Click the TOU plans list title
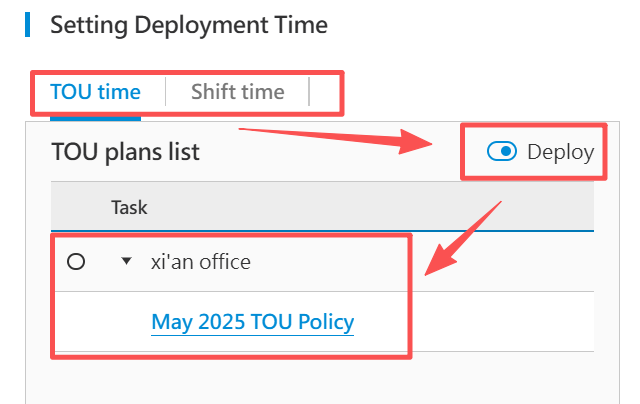 [x=125, y=152]
